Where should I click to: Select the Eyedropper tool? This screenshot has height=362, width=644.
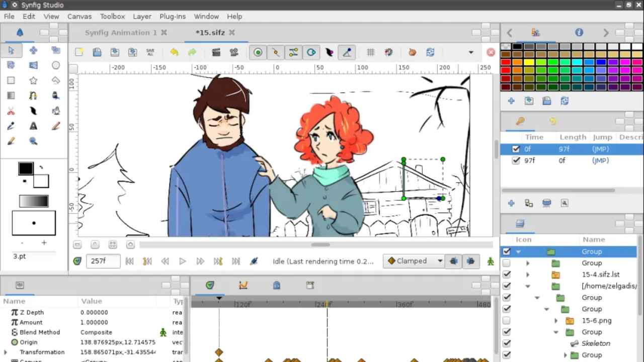point(11,126)
